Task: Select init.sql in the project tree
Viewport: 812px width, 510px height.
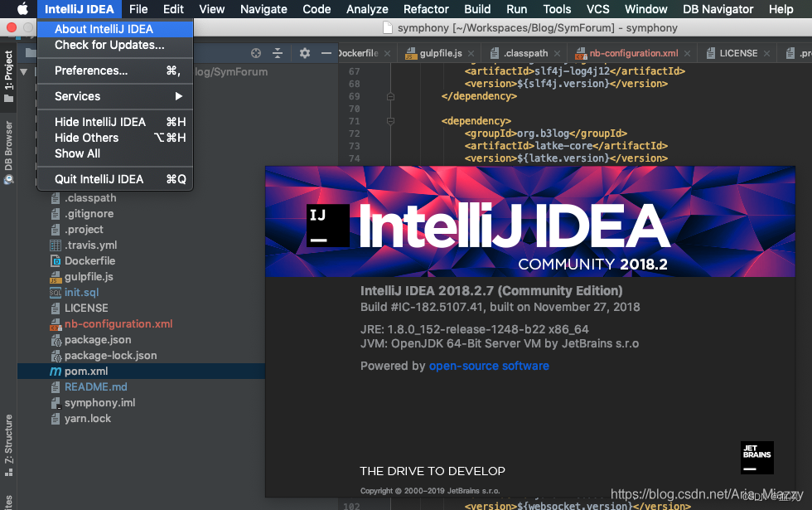Action: point(81,292)
